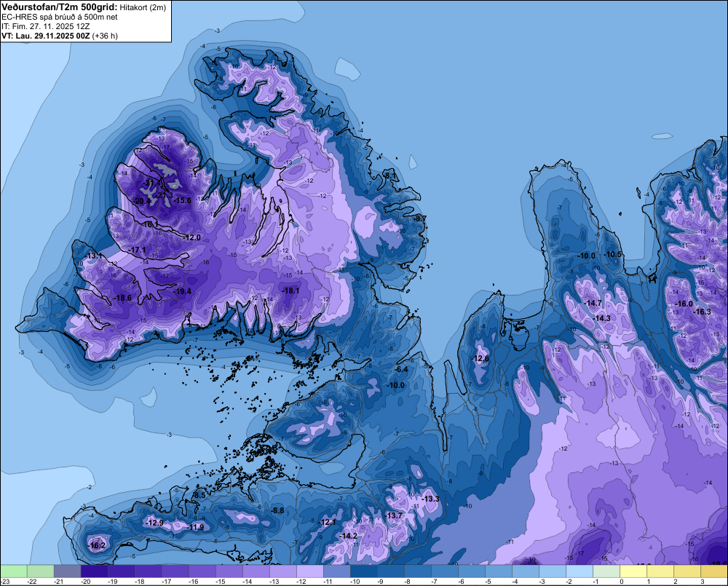The width and height of the screenshot is (728, 586).
Task: Click the -14.2 temperature value
Action: point(349,536)
